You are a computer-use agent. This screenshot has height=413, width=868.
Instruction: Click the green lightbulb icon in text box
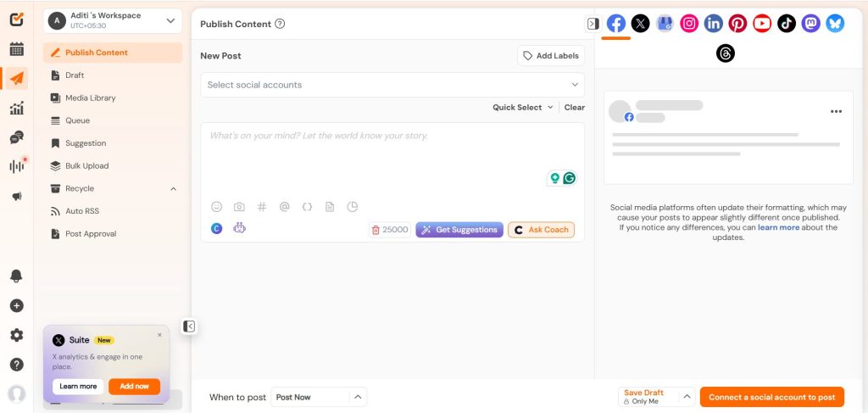[x=554, y=178]
